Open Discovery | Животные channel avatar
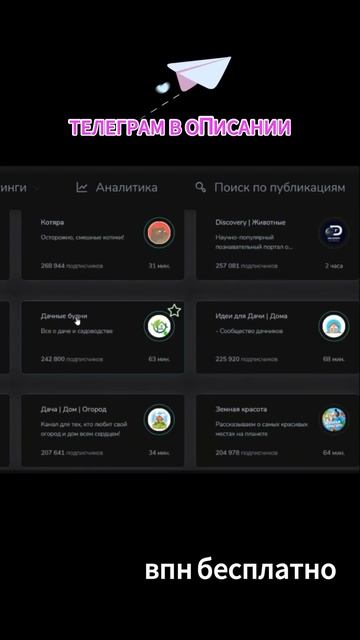This screenshot has height=640, width=360. 333,233
